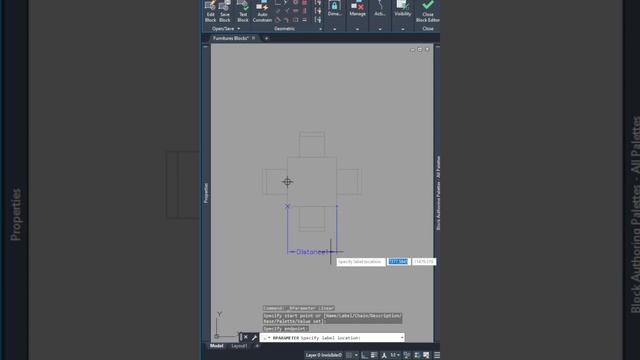This screenshot has height=360, width=640.
Task: Click the Close panel label under Close Block Editor
Action: (428, 29)
